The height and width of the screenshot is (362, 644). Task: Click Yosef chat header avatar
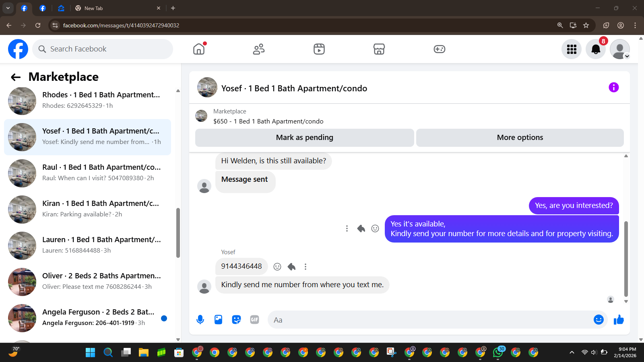click(207, 88)
